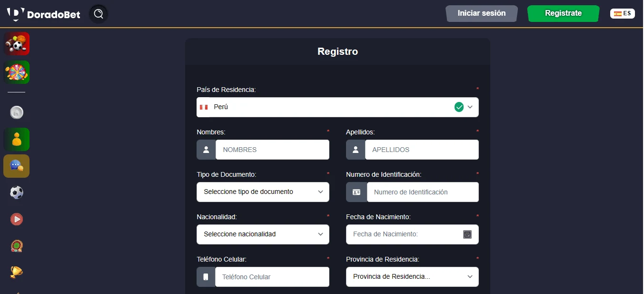Focus the APELLIDOS input field
This screenshot has width=644, height=294.
(x=422, y=150)
